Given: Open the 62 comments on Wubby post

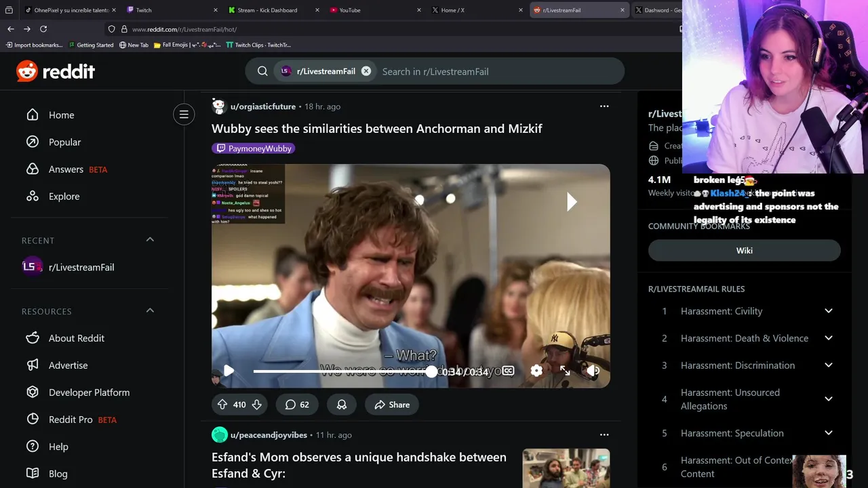Looking at the screenshot, I should pyautogui.click(x=297, y=405).
